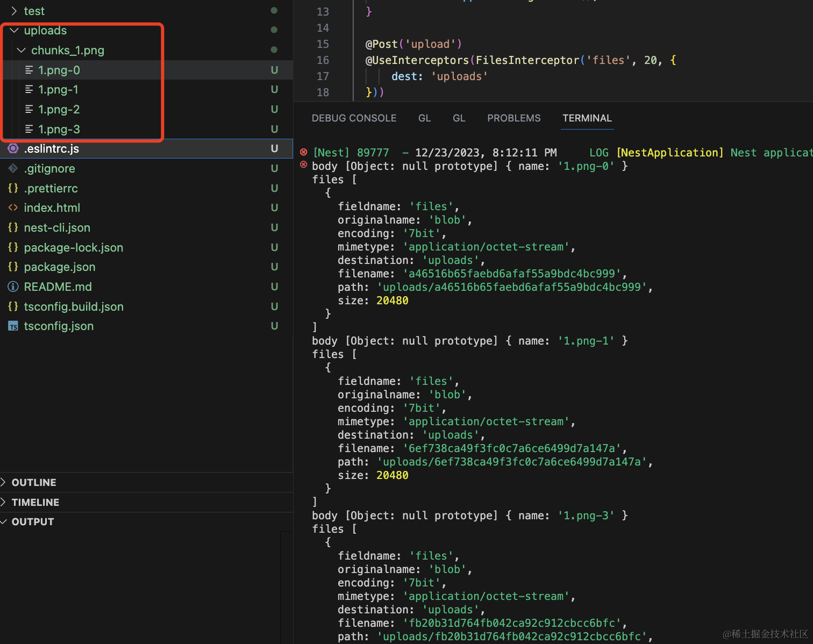Screen dimensions: 813x644
Task: Click the git icon beside .gitignore
Action: (13, 169)
